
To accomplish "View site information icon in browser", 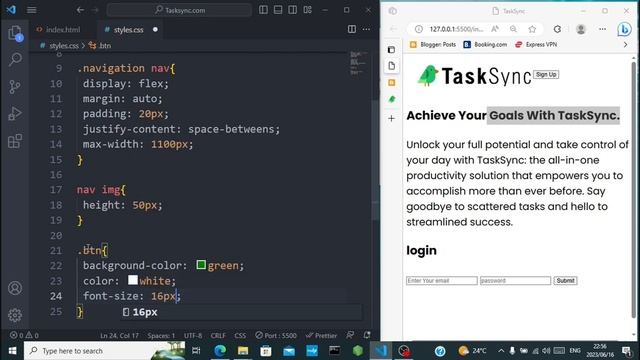I will tap(419, 29).
